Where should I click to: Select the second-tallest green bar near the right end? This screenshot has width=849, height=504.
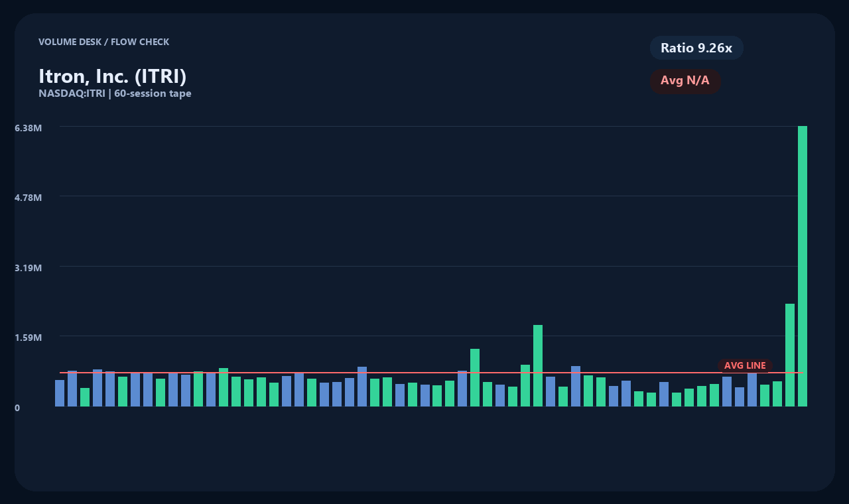[790, 355]
